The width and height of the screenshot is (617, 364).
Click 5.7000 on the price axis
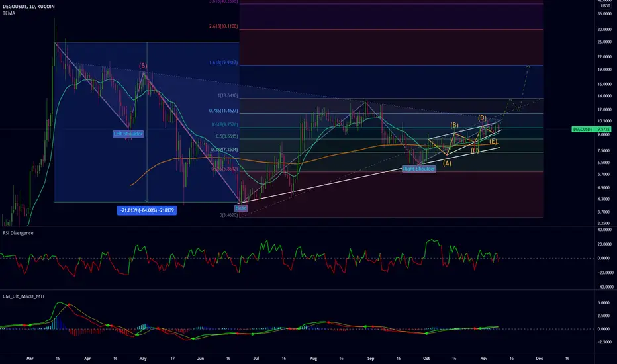604,174
